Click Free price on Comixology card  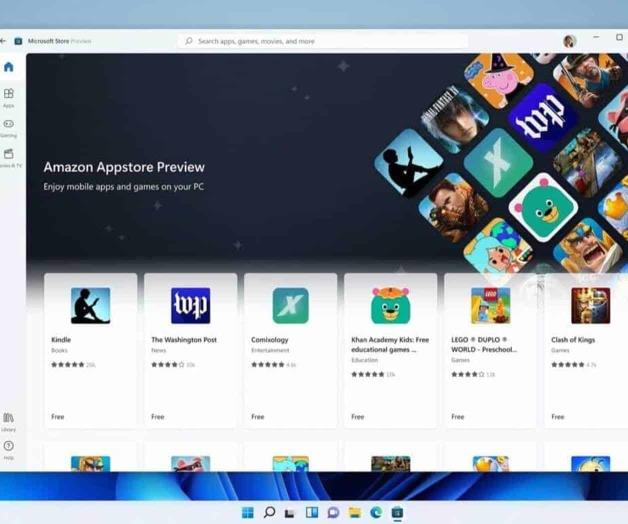tap(258, 417)
